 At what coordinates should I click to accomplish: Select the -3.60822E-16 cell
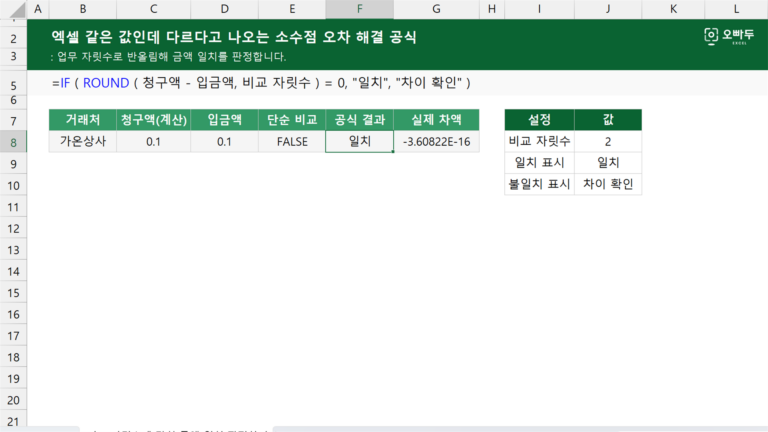[436, 142]
